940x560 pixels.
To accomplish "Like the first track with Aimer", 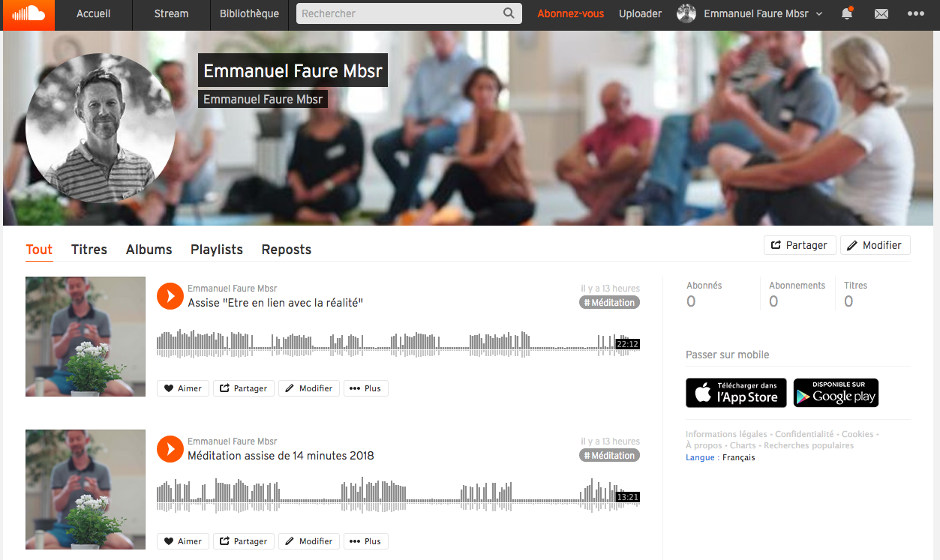I will tap(183, 388).
